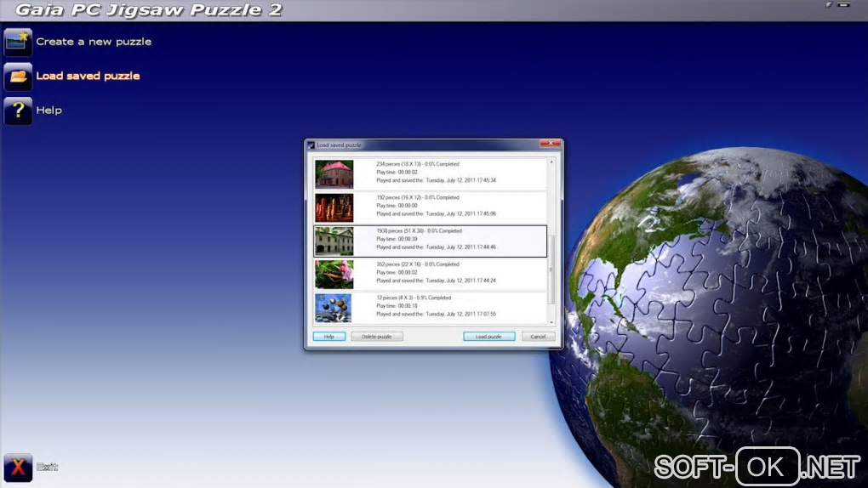868x488 pixels.
Task: Select the 1938 pieces (51 X 38) entry
Action: click(x=430, y=241)
